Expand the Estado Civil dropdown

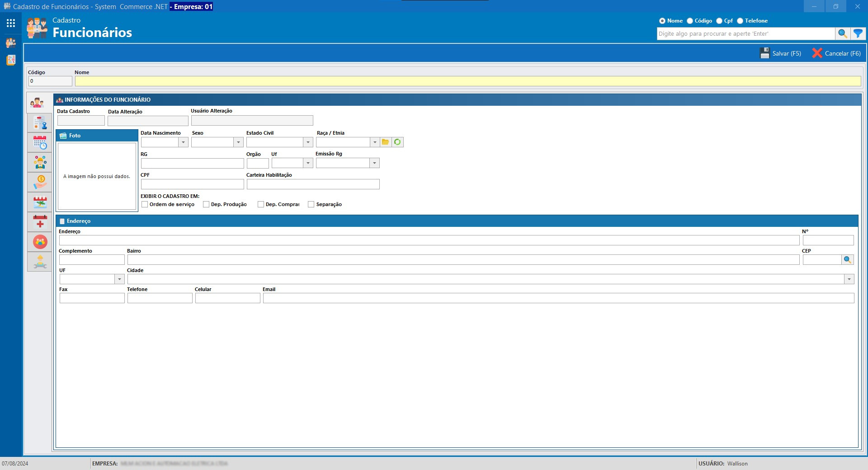click(x=308, y=142)
